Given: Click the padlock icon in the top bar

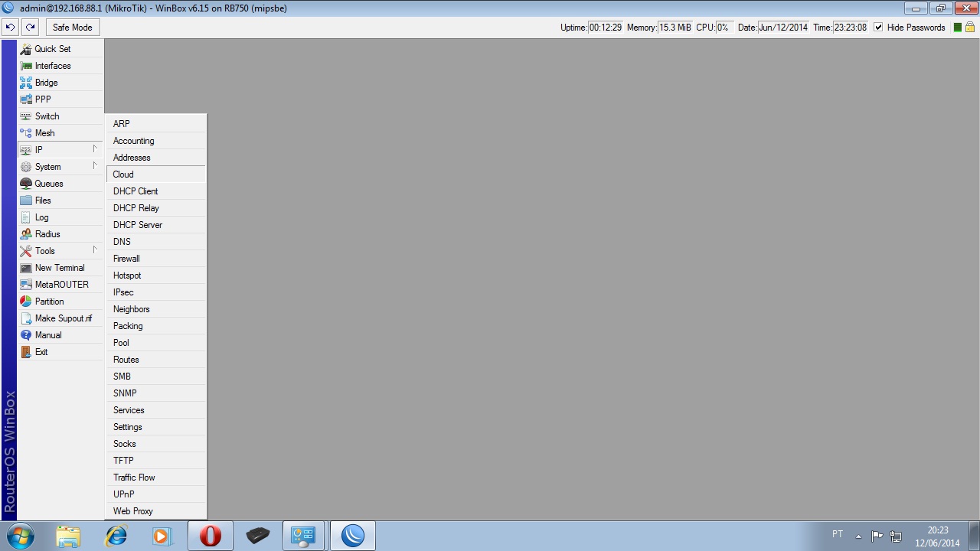Looking at the screenshot, I should (x=969, y=28).
